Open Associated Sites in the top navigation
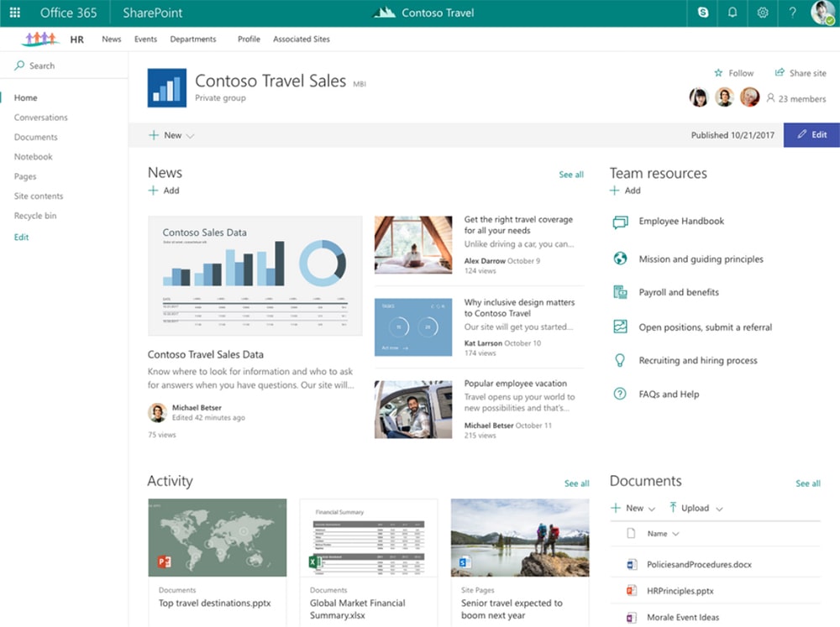 tap(302, 39)
